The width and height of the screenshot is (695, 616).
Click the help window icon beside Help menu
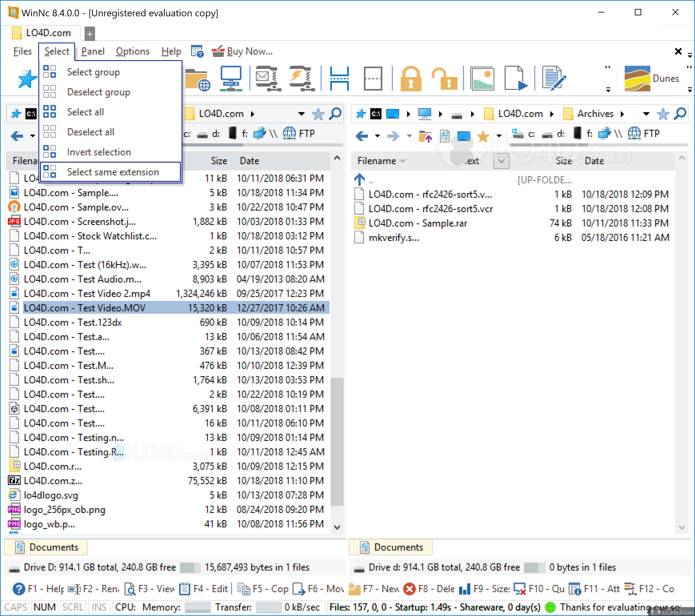click(x=197, y=51)
